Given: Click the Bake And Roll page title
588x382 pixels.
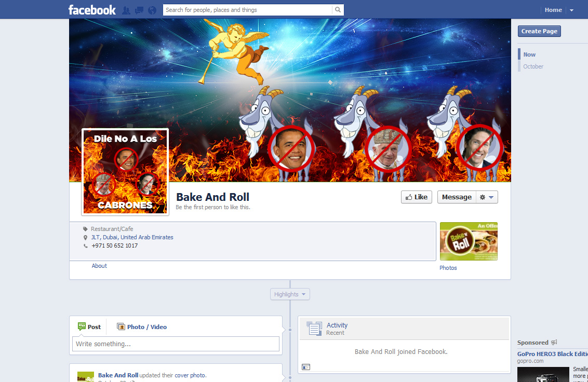Looking at the screenshot, I should (212, 197).
